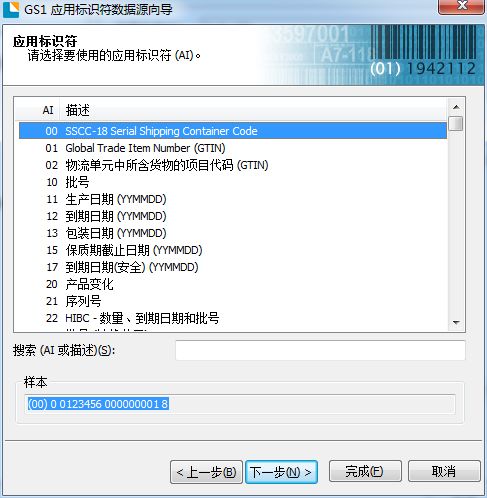Select AI 21 序列号 row
The width and height of the screenshot is (487, 498).
click(233, 301)
